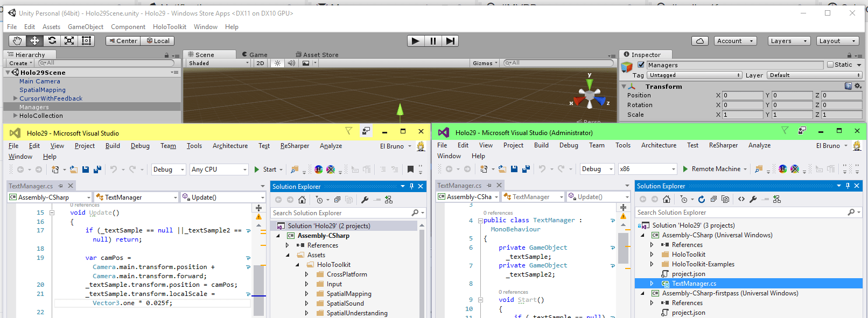868x318 pixels.
Task: Open the HoloToolkit menu in Unity
Action: click(169, 27)
